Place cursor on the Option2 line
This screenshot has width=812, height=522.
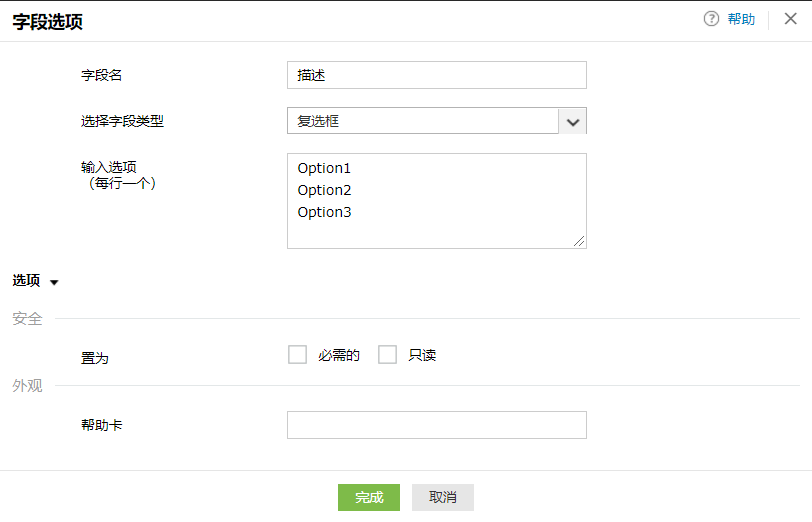click(324, 190)
